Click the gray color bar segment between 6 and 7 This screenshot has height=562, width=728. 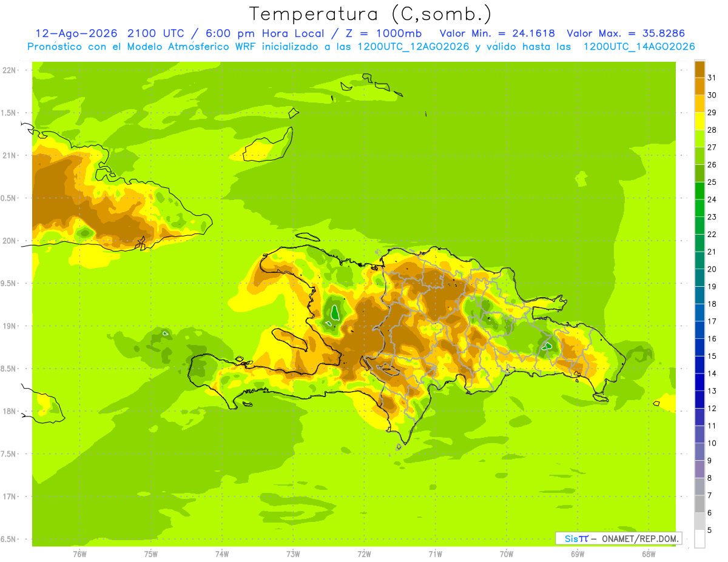pos(699,504)
